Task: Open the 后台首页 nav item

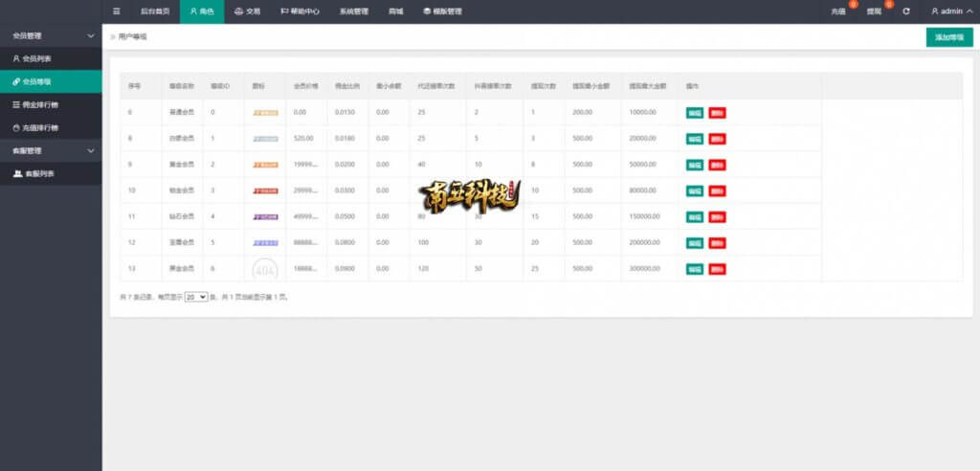Action: click(x=155, y=11)
